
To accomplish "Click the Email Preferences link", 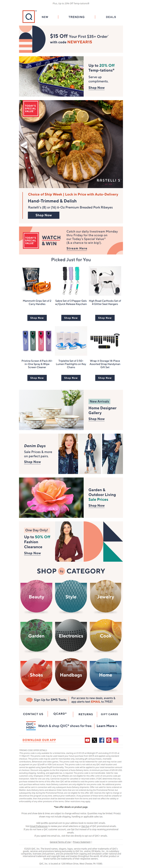I will (39, 826).
